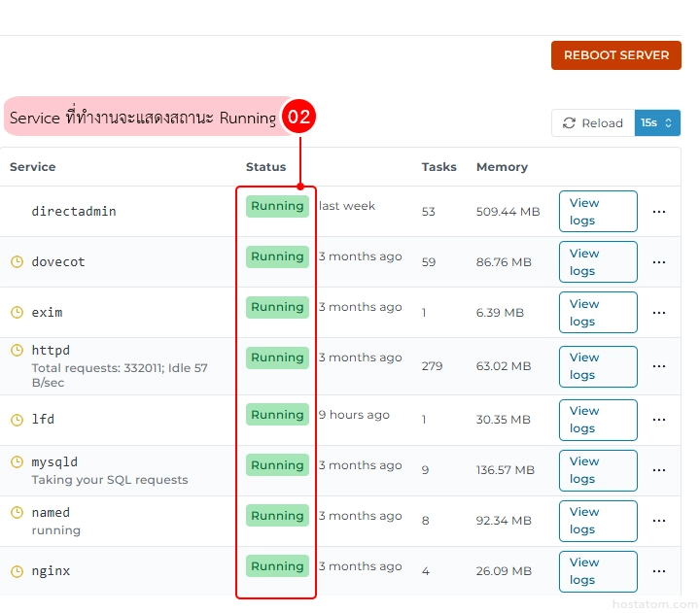Open more options menu for exim
The image size is (700, 613).
click(659, 312)
